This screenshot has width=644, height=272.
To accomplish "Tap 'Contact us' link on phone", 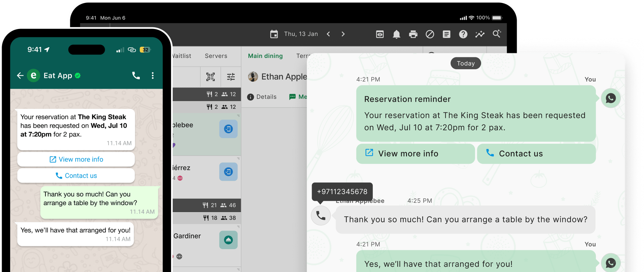I will click(76, 176).
